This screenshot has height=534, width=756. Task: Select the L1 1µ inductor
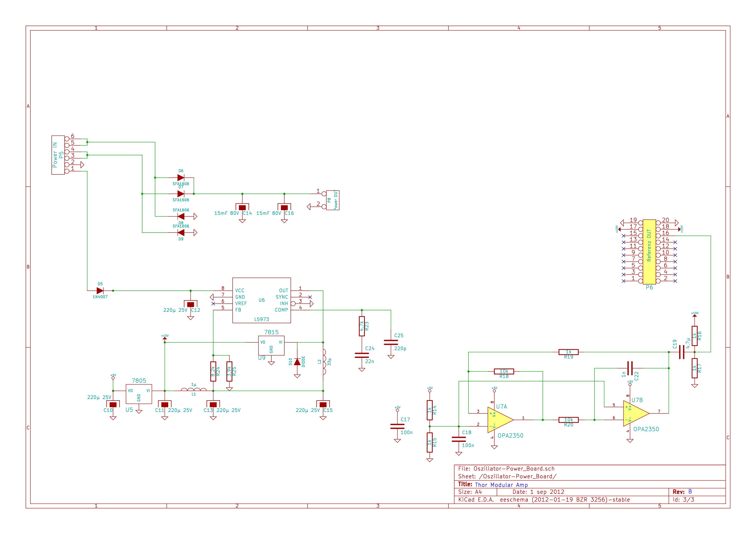click(x=194, y=390)
